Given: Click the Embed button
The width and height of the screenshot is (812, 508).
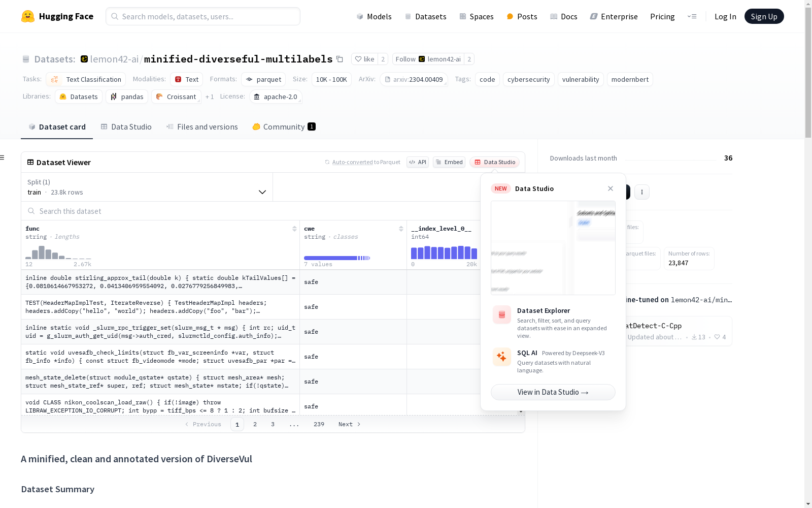Looking at the screenshot, I should [x=449, y=162].
